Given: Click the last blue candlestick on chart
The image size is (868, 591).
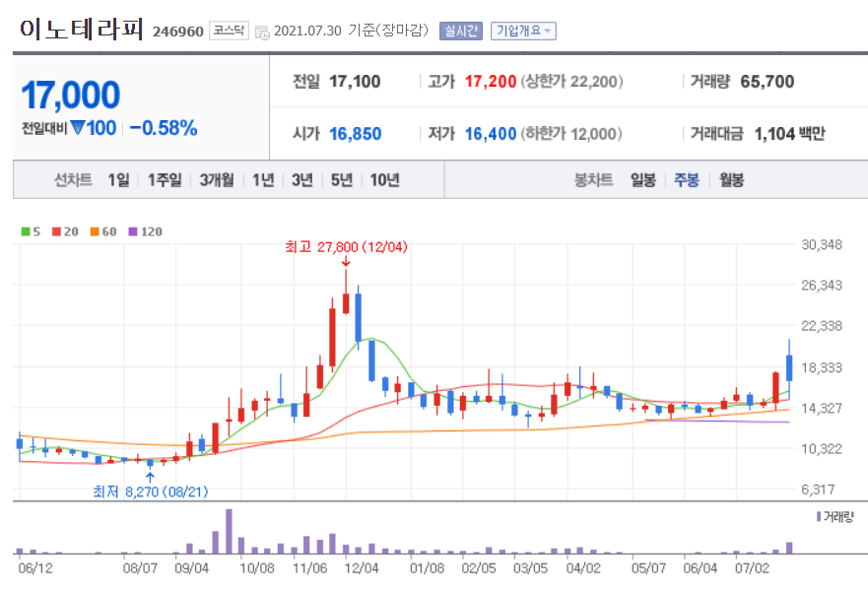Looking at the screenshot, I should pos(789,368).
